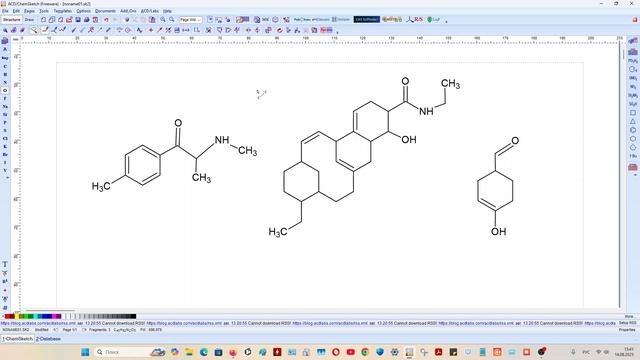Screen dimensions: 640x360
Task: Click the Zoom Out magnifier icon
Action: 172,20
